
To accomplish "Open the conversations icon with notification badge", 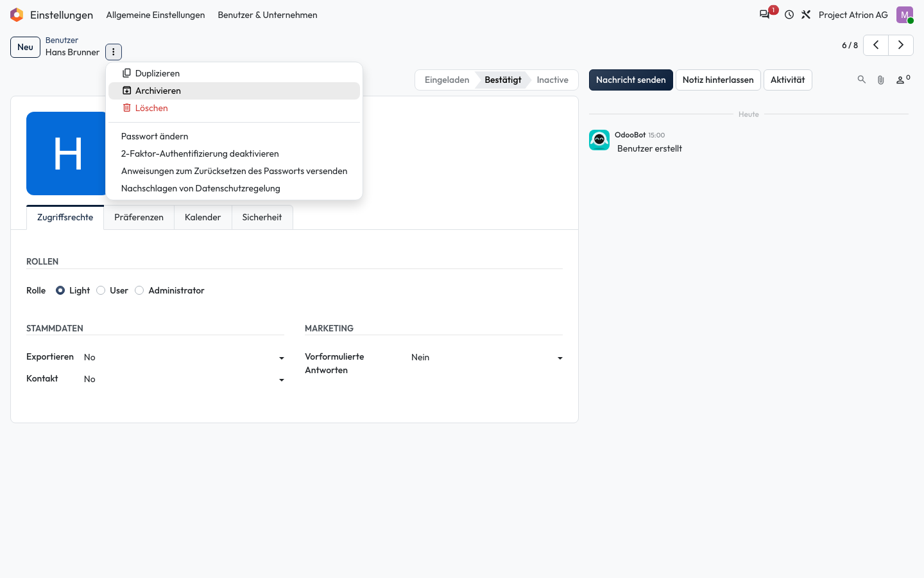I will click(x=765, y=15).
